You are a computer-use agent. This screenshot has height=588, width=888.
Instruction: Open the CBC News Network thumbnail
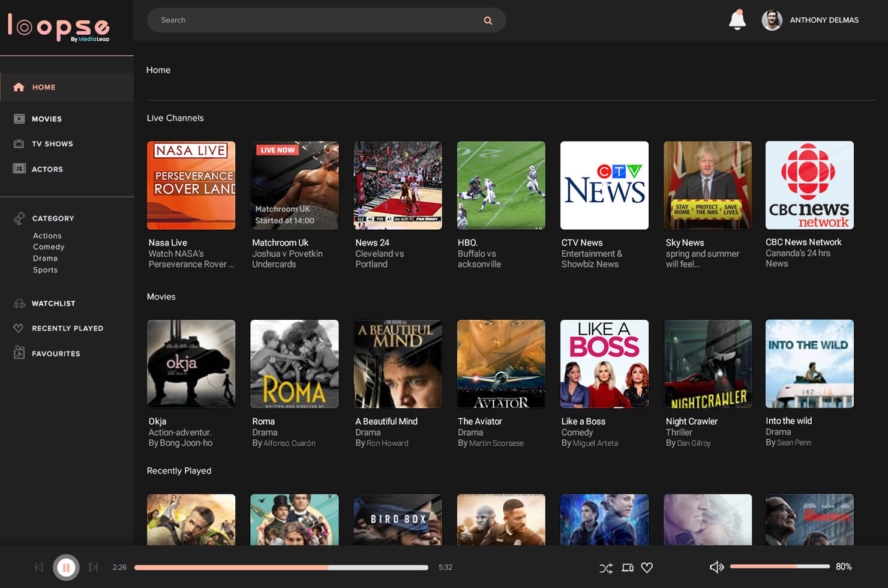click(x=809, y=185)
